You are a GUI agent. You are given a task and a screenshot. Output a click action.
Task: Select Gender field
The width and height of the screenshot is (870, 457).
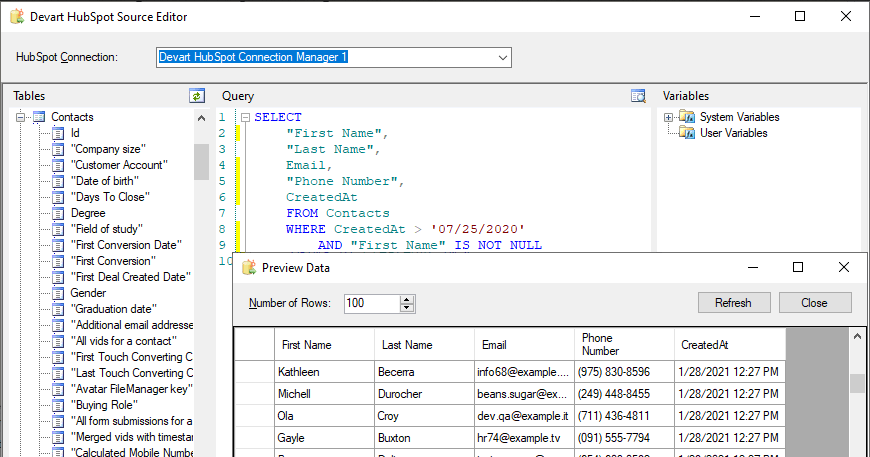88,293
